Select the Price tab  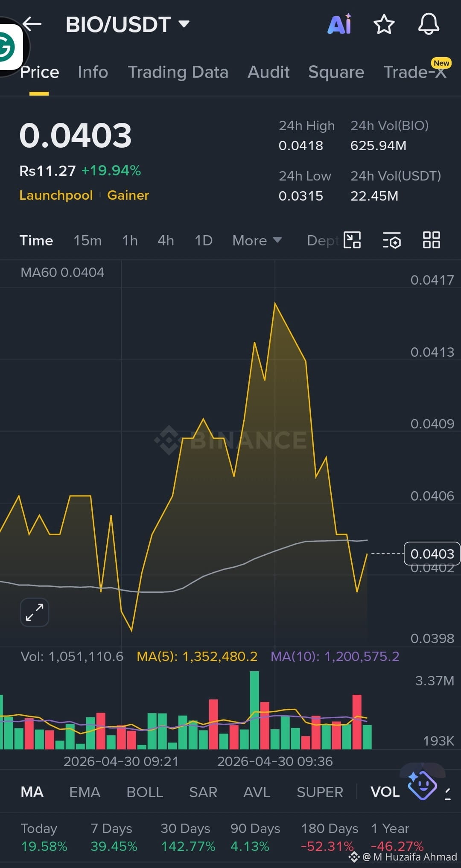(x=39, y=72)
